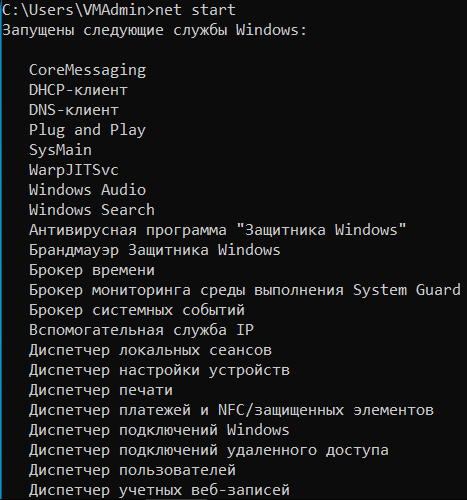Click the Windows Audio line
467x500 pixels.
coord(87,190)
